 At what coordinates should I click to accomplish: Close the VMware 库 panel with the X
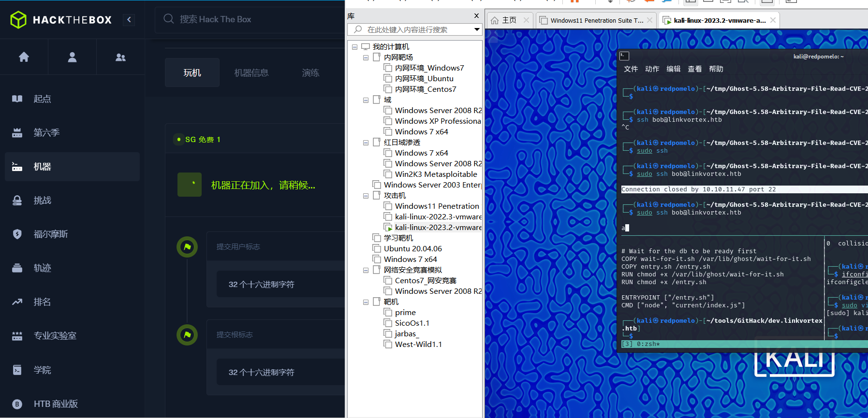pyautogui.click(x=476, y=16)
